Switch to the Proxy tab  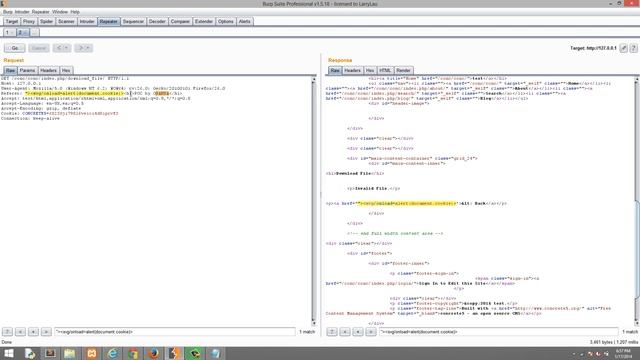tap(29, 22)
